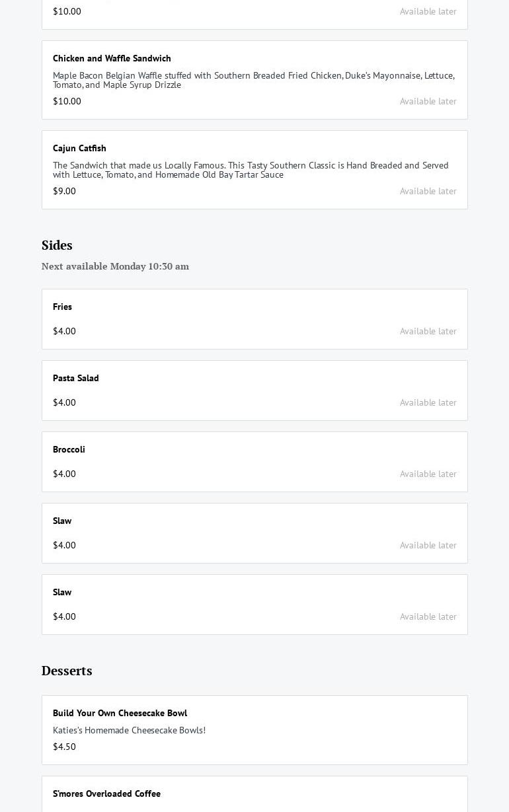This screenshot has width=509, height=812.
Task: Click the $9.00 Cajun Catfish price
Action: (x=64, y=192)
